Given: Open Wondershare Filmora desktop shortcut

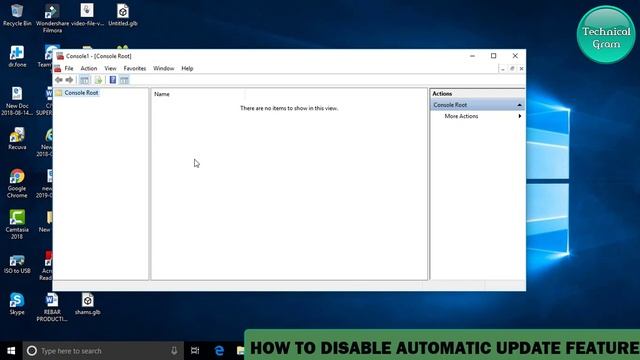Looking at the screenshot, I should click(52, 18).
